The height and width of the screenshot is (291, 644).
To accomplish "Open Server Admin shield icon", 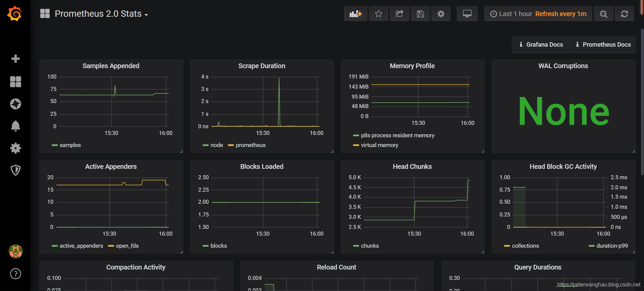I will [x=15, y=170].
